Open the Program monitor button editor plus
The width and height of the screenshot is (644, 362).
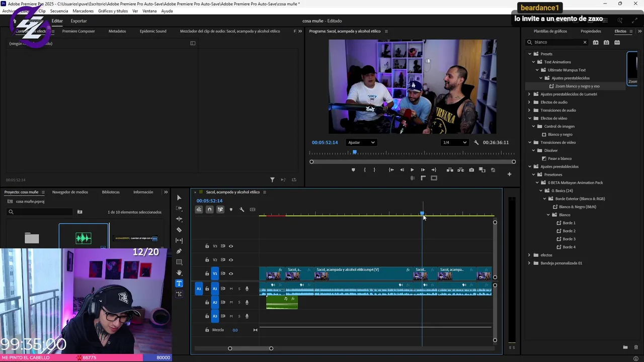pyautogui.click(x=509, y=174)
